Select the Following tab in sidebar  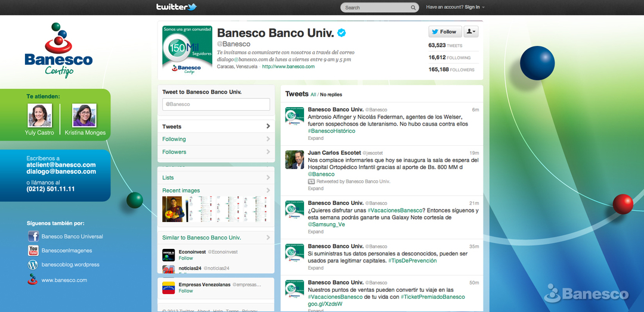[216, 139]
